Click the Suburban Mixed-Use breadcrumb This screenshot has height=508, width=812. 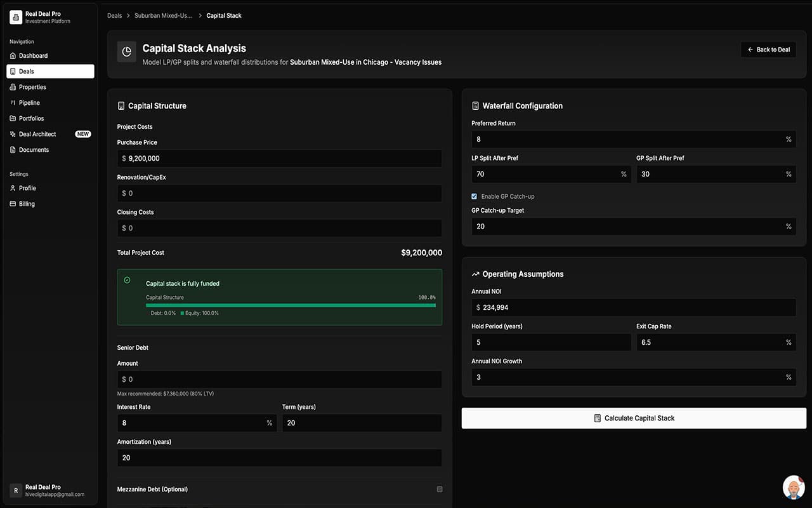[163, 15]
